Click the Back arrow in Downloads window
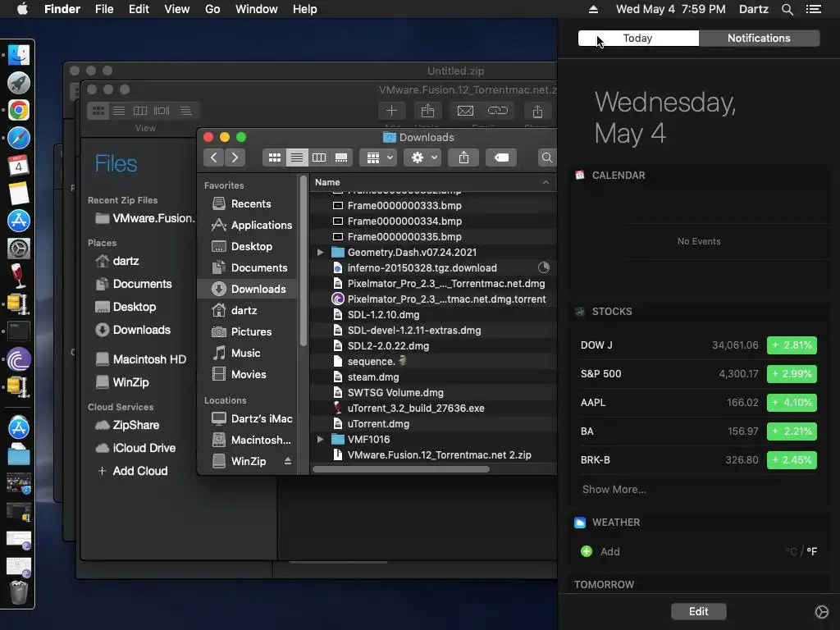 coord(214,157)
